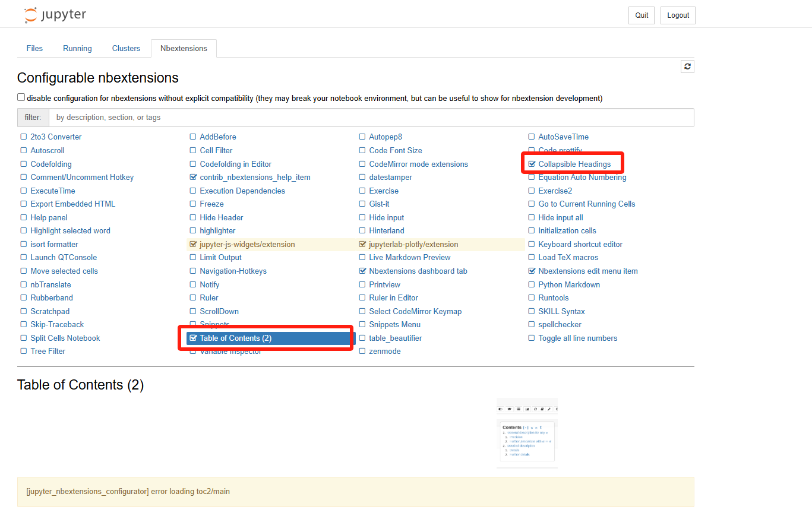Image resolution: width=812 pixels, height=516 pixels.
Task: Open the Freeze extension
Action: [x=212, y=204]
